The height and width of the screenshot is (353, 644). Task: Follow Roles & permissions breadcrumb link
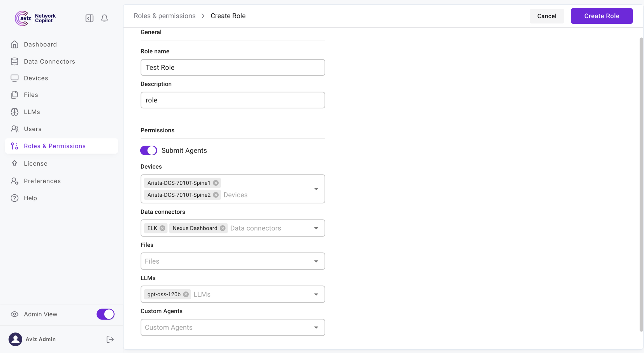164,16
